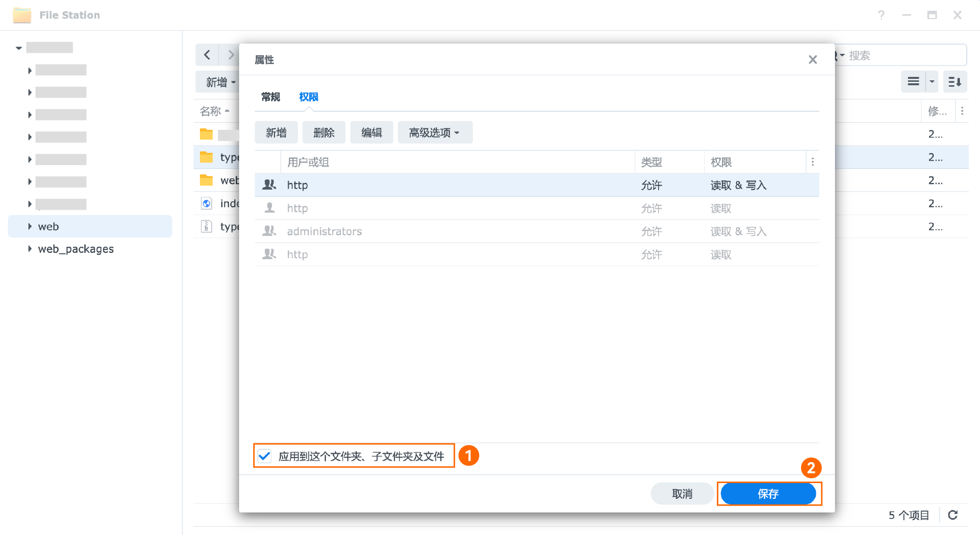Open the 高级选项 dropdown
Viewport: 980px width, 535px height.
[x=435, y=133]
